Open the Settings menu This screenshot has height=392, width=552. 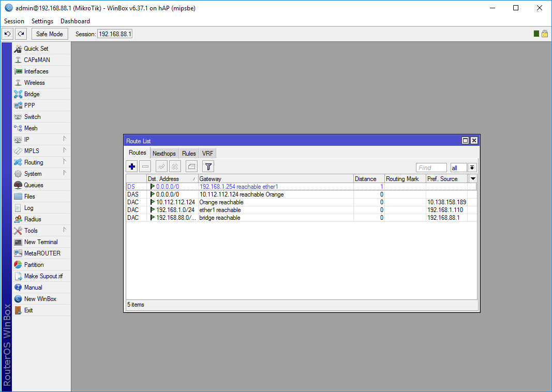[42, 21]
